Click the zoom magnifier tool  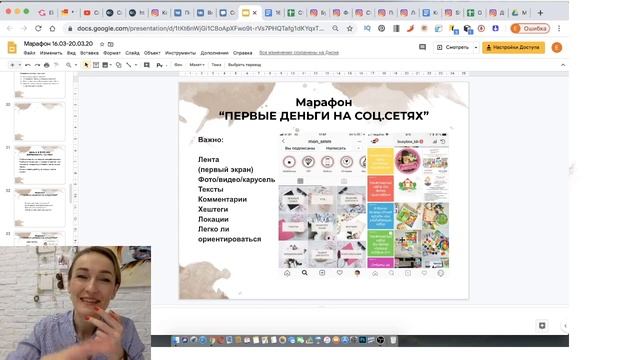click(x=69, y=65)
